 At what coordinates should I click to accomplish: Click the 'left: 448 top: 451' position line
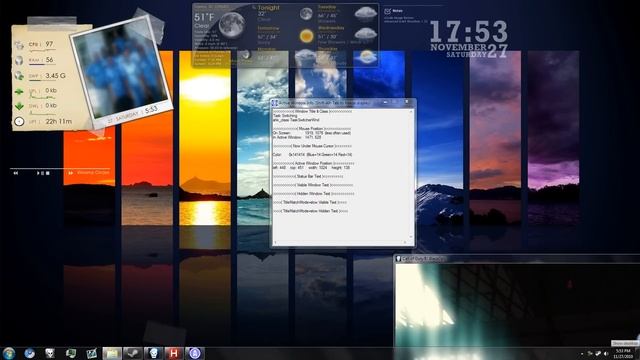[311, 168]
